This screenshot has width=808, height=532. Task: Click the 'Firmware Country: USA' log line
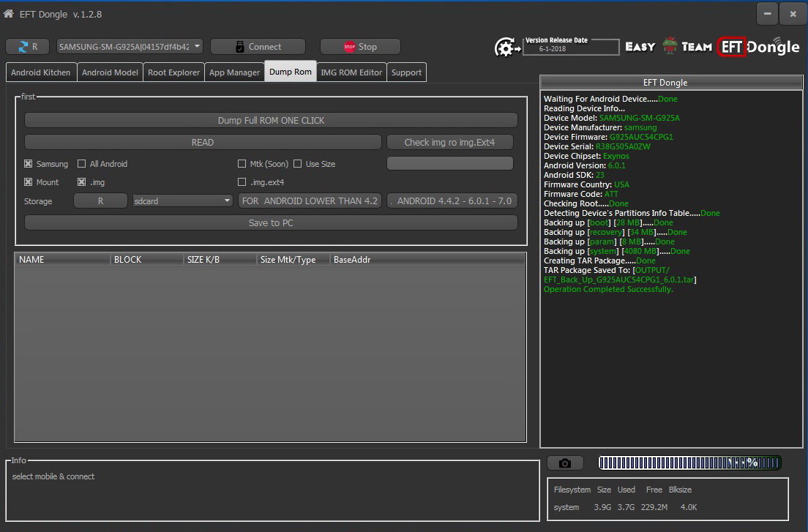click(586, 184)
